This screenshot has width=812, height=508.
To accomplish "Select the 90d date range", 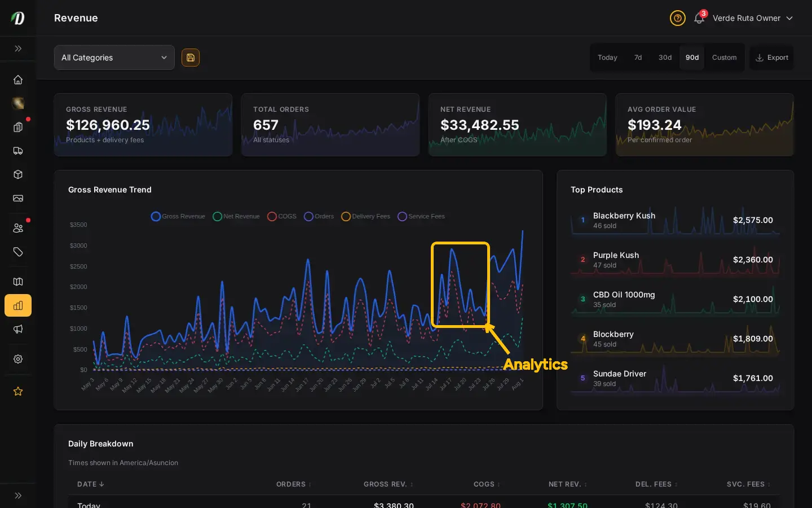I will [692, 58].
